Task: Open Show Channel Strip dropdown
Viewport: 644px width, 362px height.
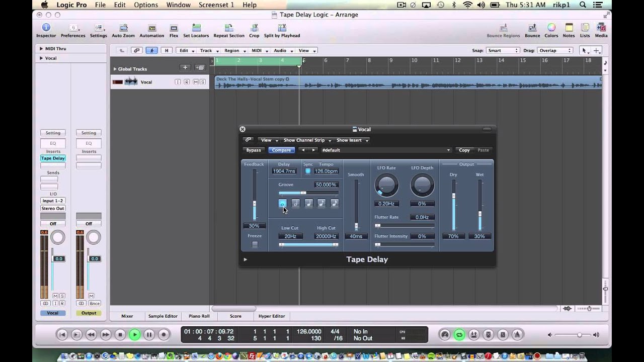Action: (x=307, y=140)
